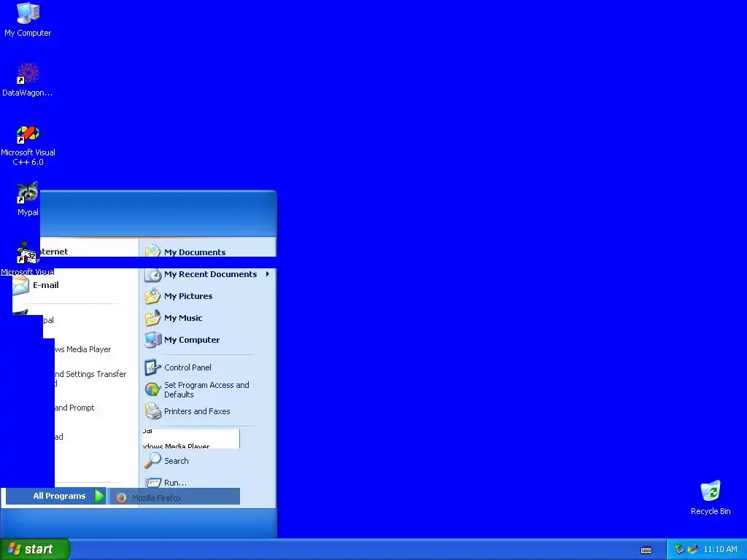Open Printers and Faxes
Screen dimensions: 747x560
197,411
